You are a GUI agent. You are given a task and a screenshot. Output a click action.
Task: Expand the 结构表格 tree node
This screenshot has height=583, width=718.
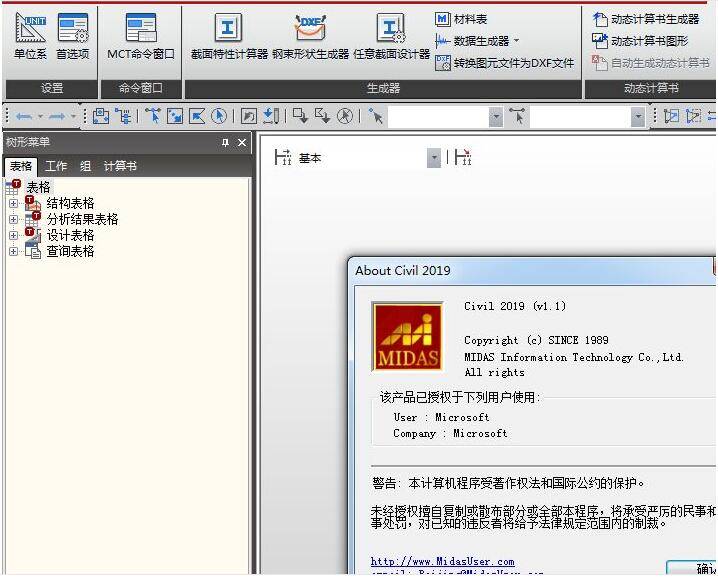click(13, 203)
